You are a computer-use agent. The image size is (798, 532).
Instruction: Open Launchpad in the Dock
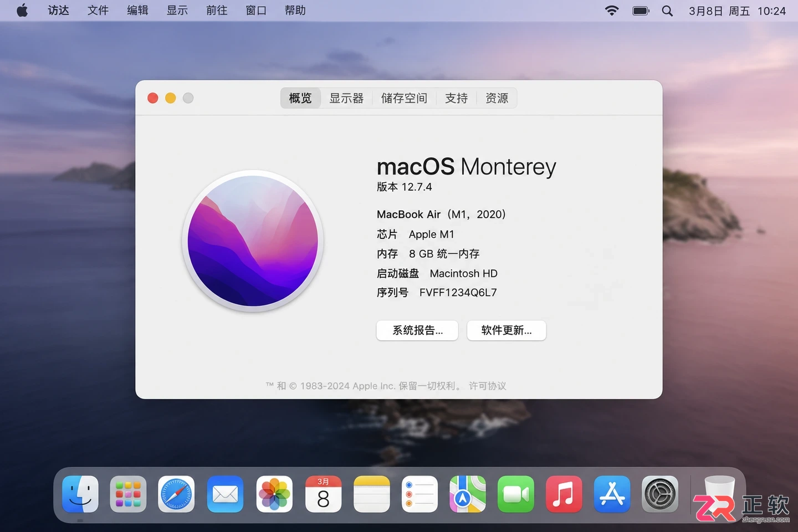coord(128,494)
